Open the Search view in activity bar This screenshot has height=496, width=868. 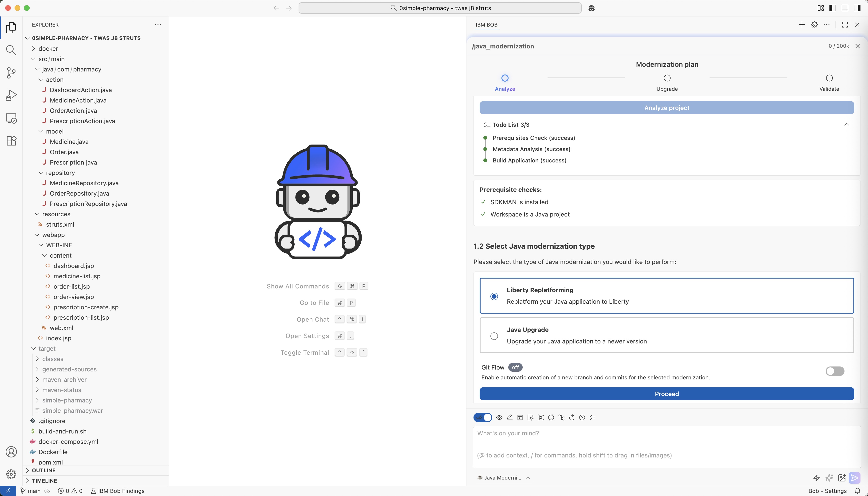coord(11,50)
